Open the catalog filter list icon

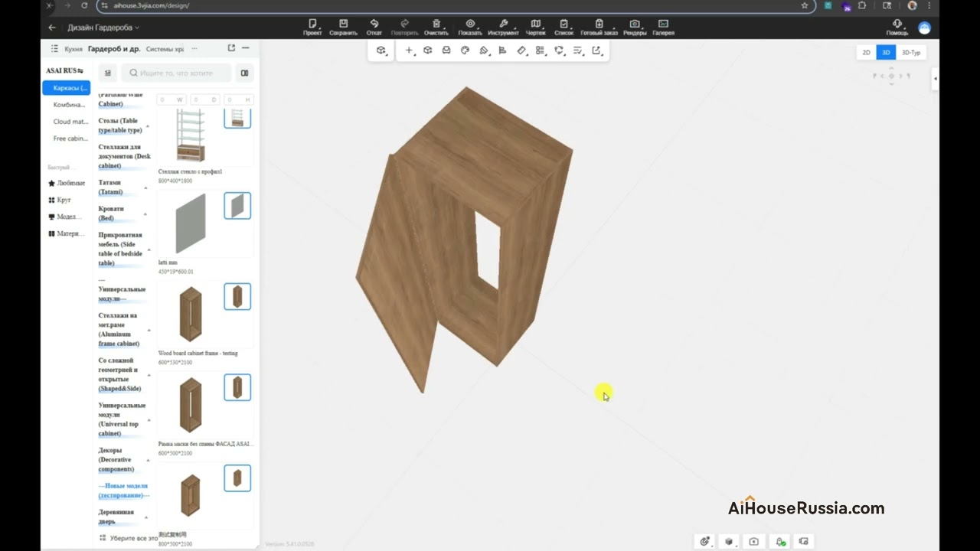(x=108, y=73)
